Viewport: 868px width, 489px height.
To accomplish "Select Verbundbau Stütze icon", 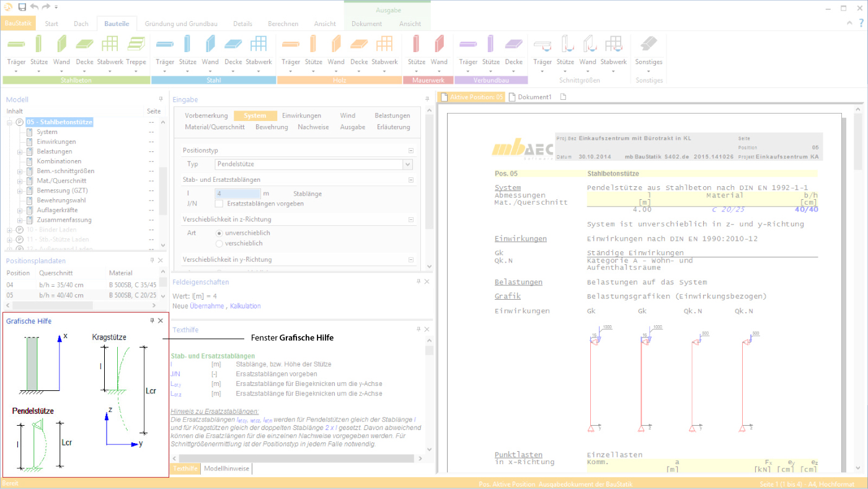I will [491, 44].
